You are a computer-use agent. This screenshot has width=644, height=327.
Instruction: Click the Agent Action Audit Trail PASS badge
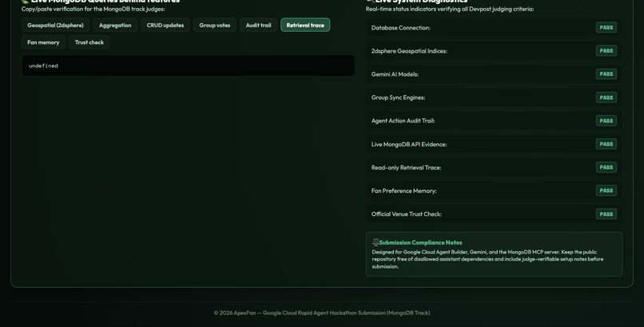[x=606, y=121]
